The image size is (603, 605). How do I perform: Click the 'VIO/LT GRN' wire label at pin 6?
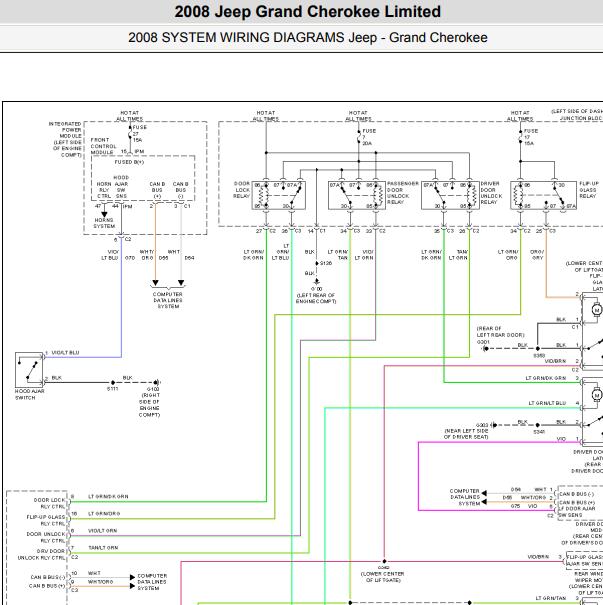[x=102, y=531]
